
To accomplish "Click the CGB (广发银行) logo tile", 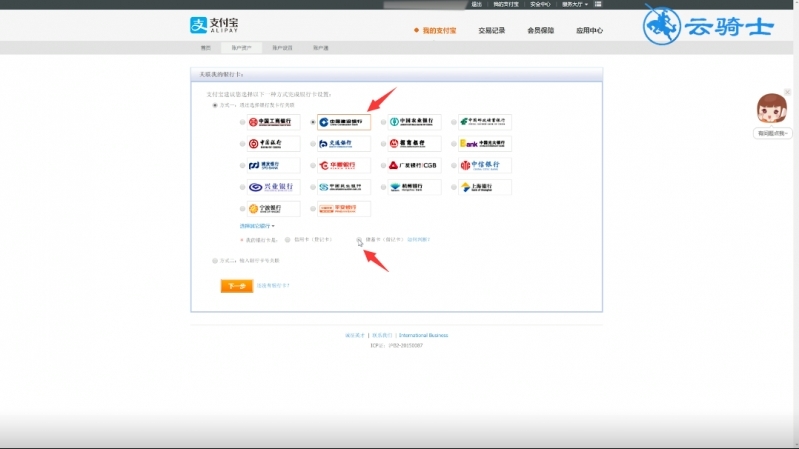I will pos(414,165).
